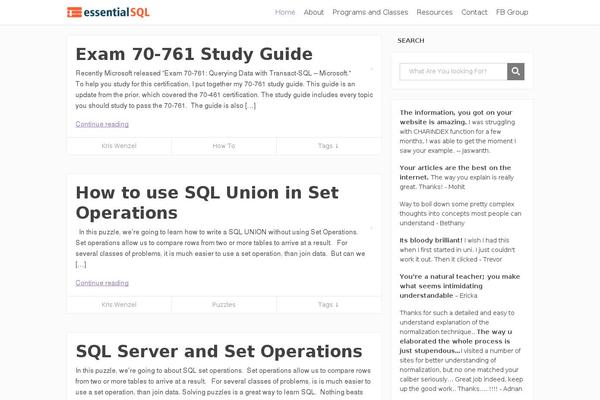Click the essentialSQL logo

(x=108, y=12)
